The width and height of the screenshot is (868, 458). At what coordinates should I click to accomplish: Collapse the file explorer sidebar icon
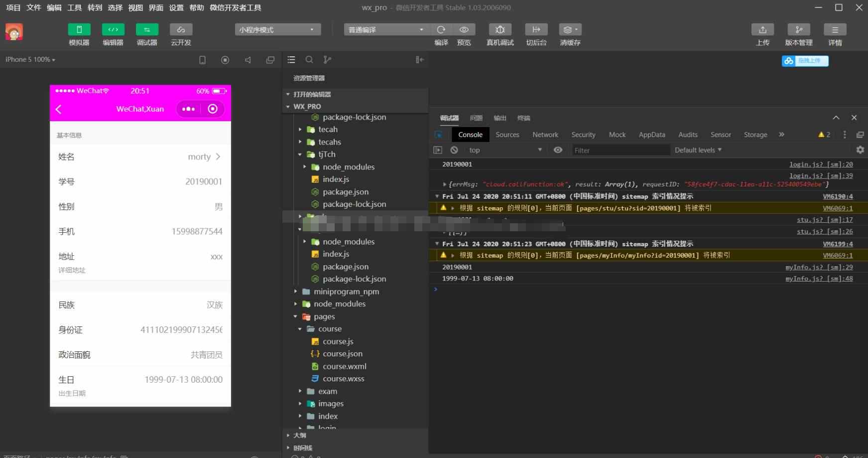(420, 60)
